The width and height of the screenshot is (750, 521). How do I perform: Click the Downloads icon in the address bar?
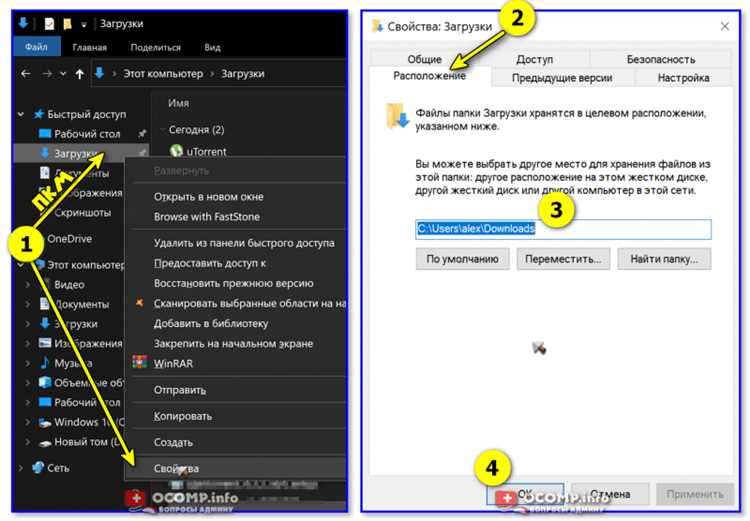(x=99, y=73)
